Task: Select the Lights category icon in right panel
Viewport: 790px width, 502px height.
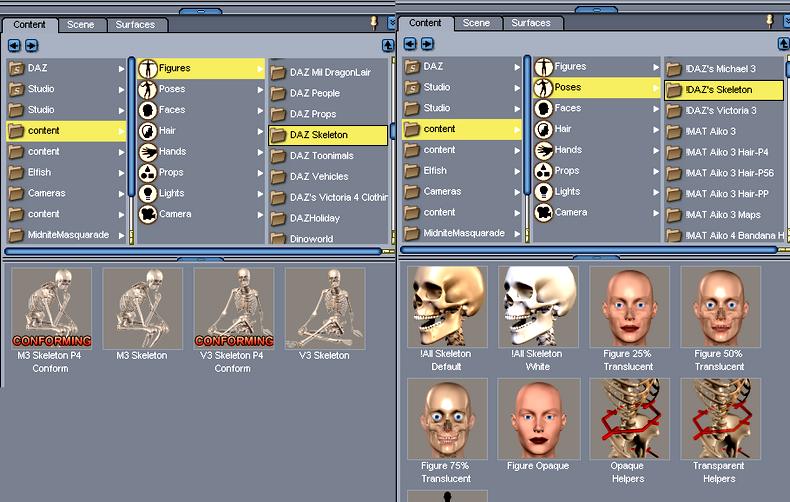Action: click(544, 192)
